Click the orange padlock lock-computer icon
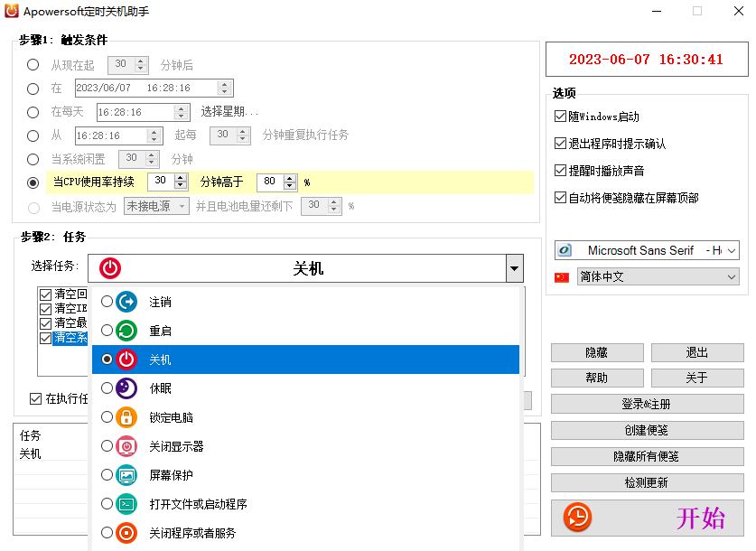This screenshot has width=756, height=551. [126, 417]
